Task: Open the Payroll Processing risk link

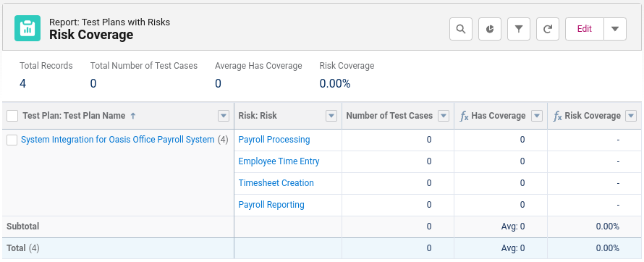Action: (274, 140)
